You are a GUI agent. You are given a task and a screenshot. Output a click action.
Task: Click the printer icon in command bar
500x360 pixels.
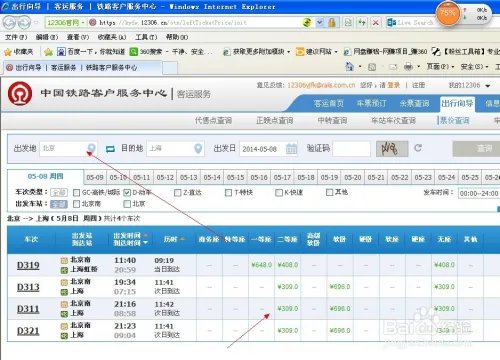(x=408, y=67)
